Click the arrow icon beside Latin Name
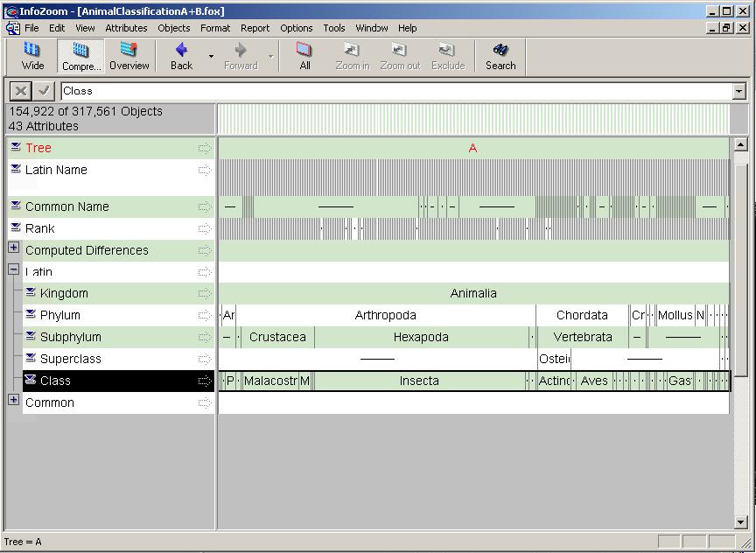This screenshot has height=553, width=756. point(205,171)
